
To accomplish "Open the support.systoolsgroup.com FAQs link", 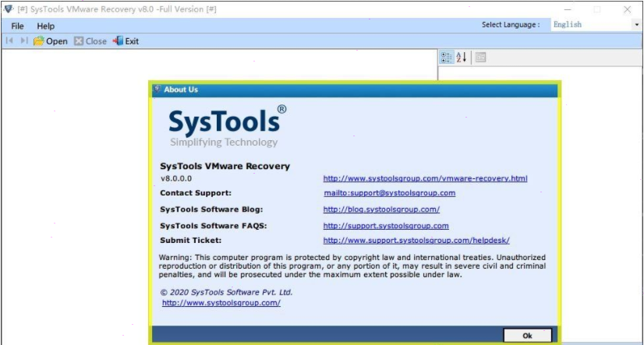I will pyautogui.click(x=386, y=226).
